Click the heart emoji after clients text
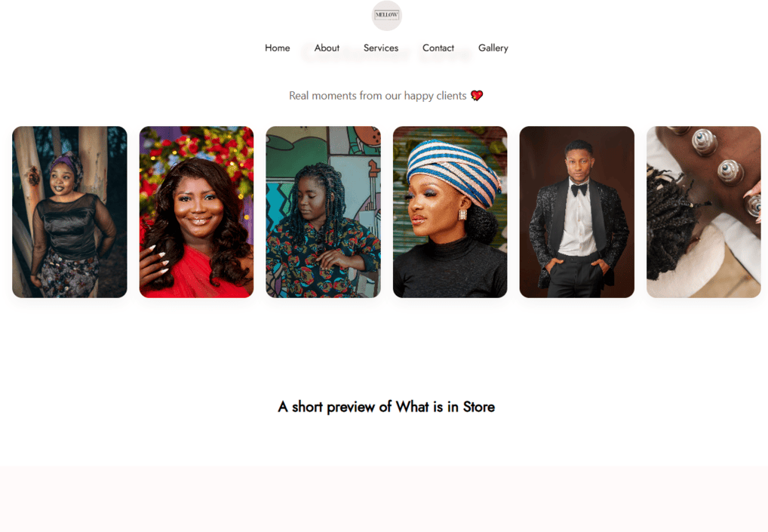The height and width of the screenshot is (532, 768). [477, 96]
